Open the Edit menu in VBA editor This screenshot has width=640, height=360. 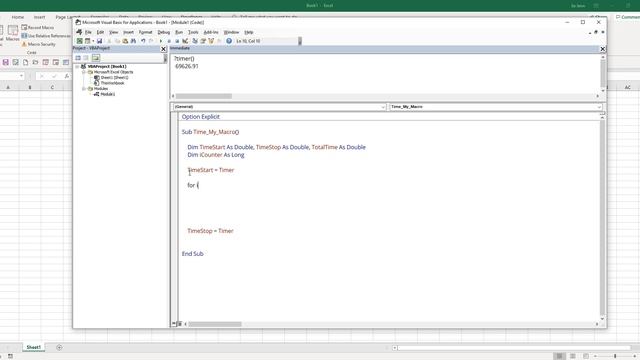[x=100, y=32]
